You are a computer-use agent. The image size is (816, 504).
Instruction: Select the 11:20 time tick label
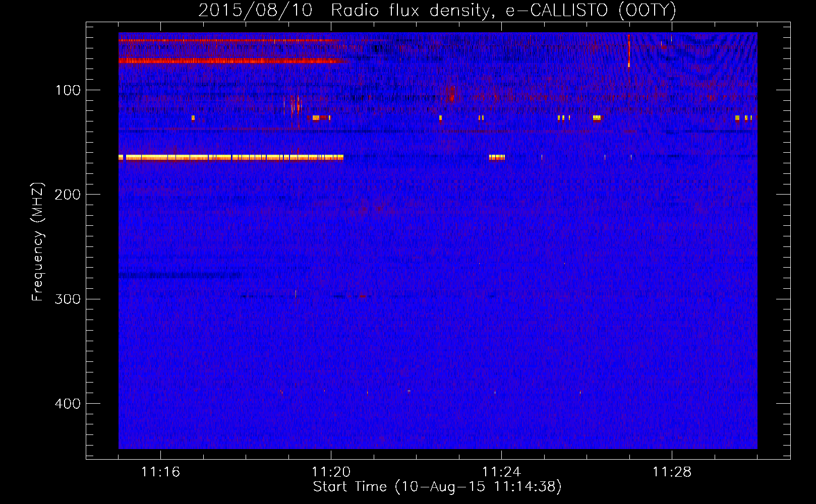click(x=331, y=472)
